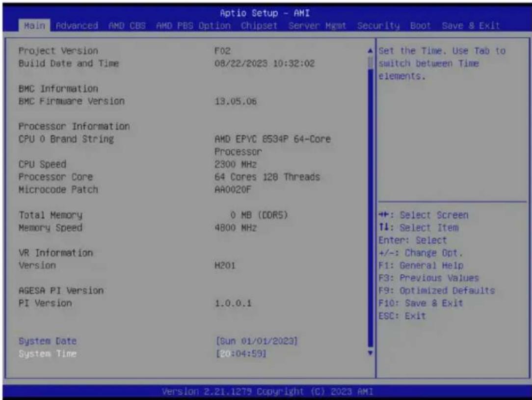Open the Boot tab
The height and width of the screenshot is (400, 532).
[421, 26]
